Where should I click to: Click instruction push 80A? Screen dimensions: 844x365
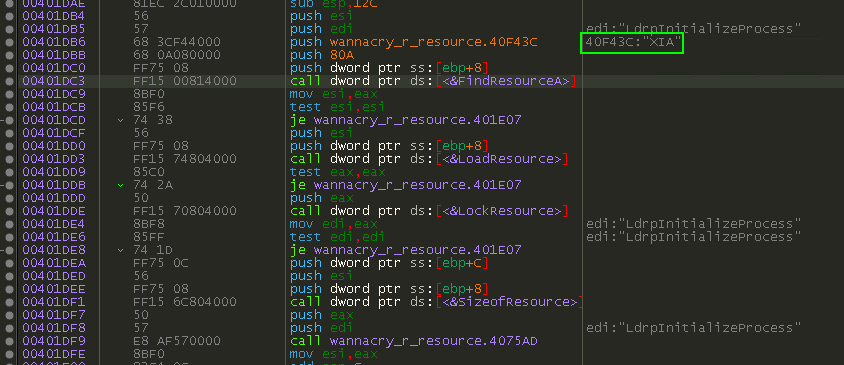coord(321,55)
